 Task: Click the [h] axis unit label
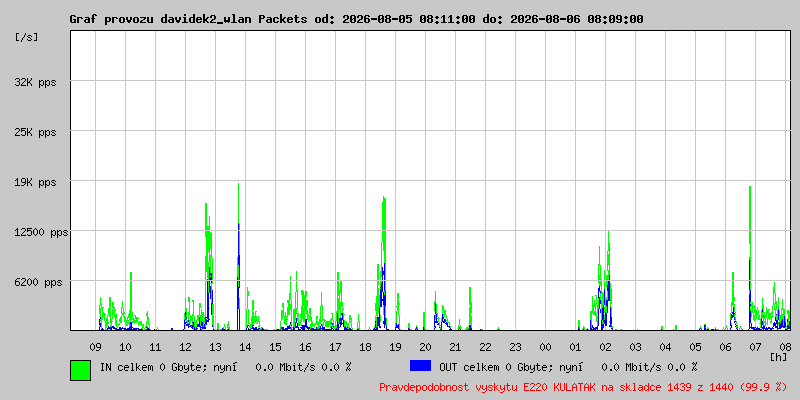[779, 357]
